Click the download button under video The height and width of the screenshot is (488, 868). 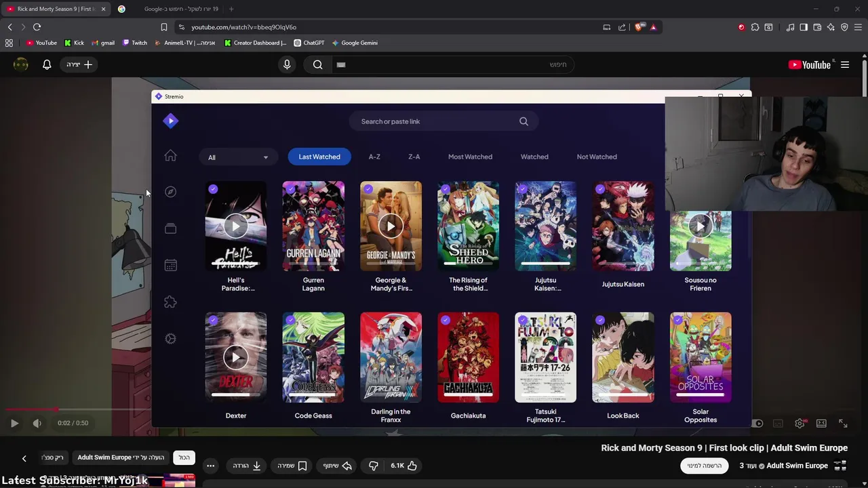pos(247,466)
